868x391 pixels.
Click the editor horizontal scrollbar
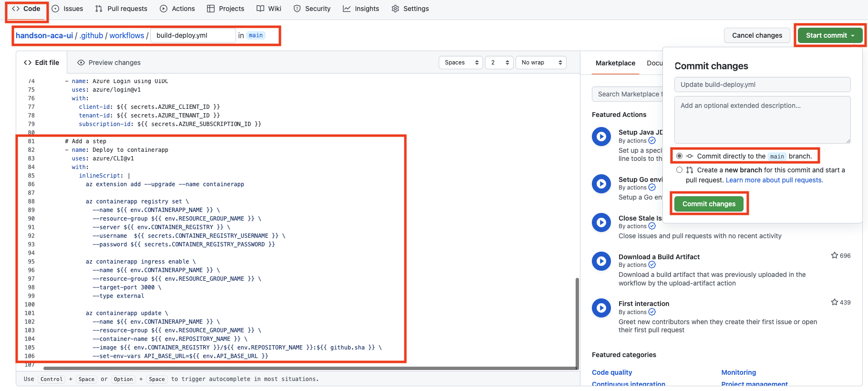click(x=310, y=368)
